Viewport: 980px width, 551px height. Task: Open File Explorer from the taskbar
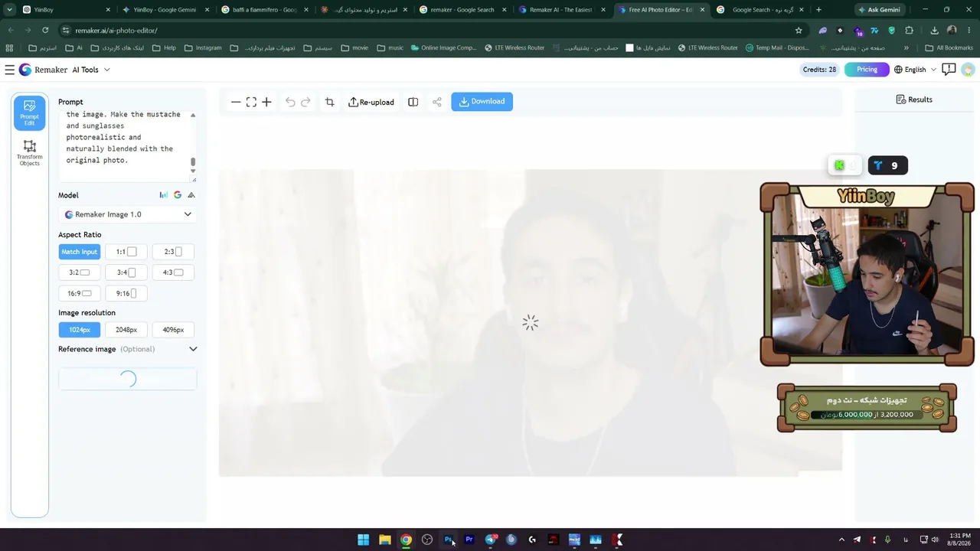pyautogui.click(x=384, y=540)
